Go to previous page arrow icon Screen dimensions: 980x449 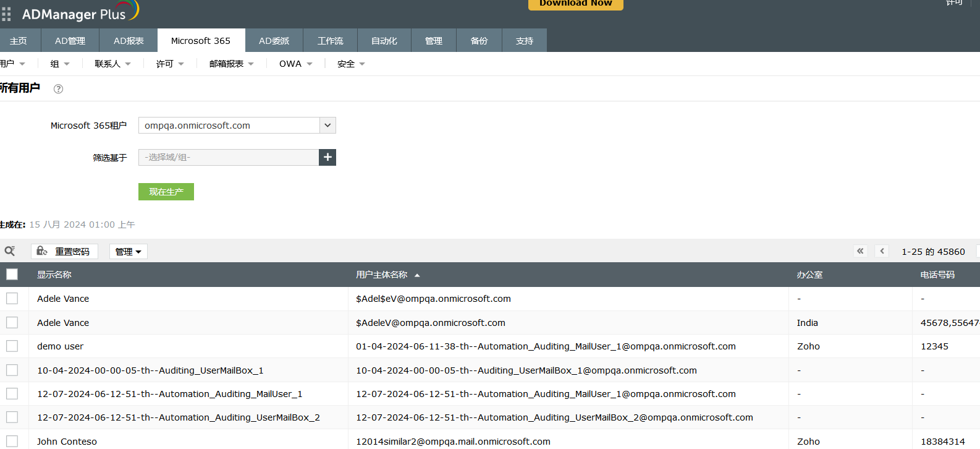(x=882, y=251)
